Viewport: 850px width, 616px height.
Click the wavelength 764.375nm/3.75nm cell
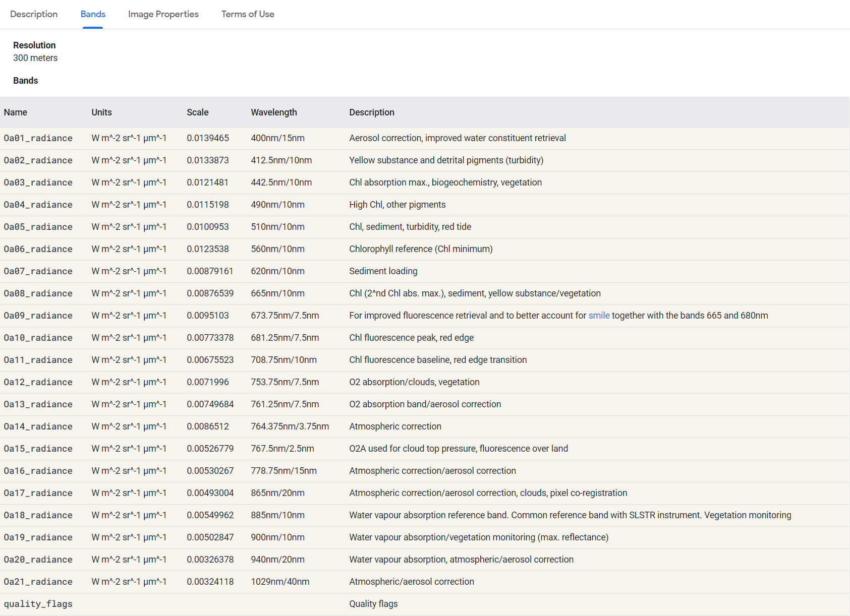coord(290,426)
